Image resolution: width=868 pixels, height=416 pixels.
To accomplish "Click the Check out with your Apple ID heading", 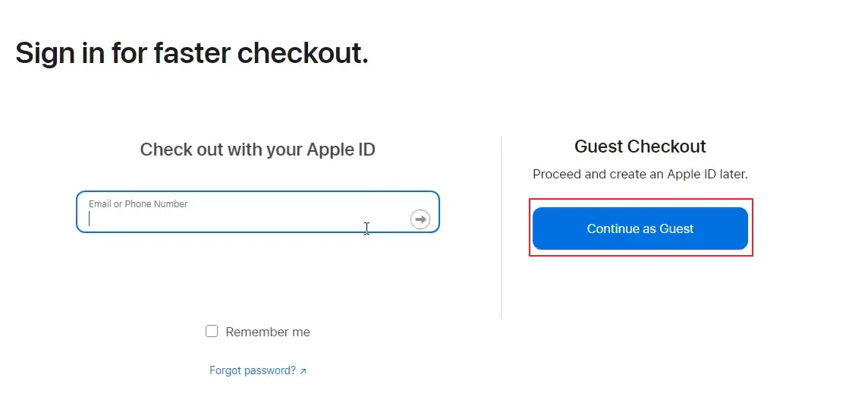I will pos(257,150).
